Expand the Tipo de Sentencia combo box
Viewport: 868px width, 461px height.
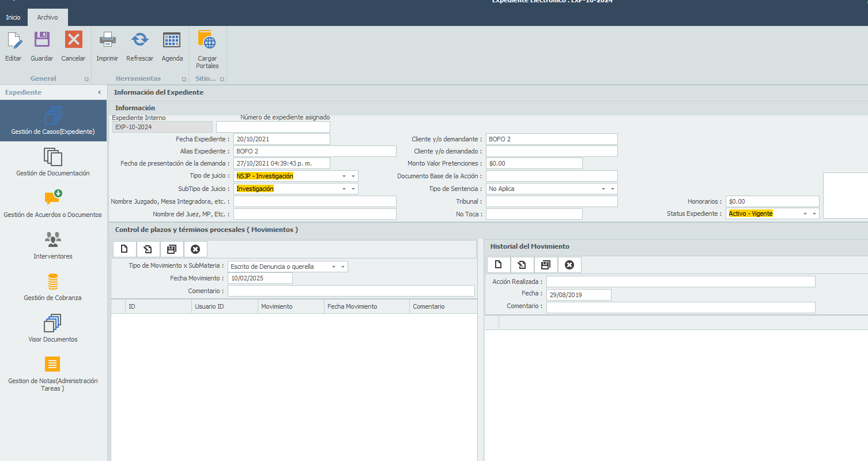tap(612, 189)
